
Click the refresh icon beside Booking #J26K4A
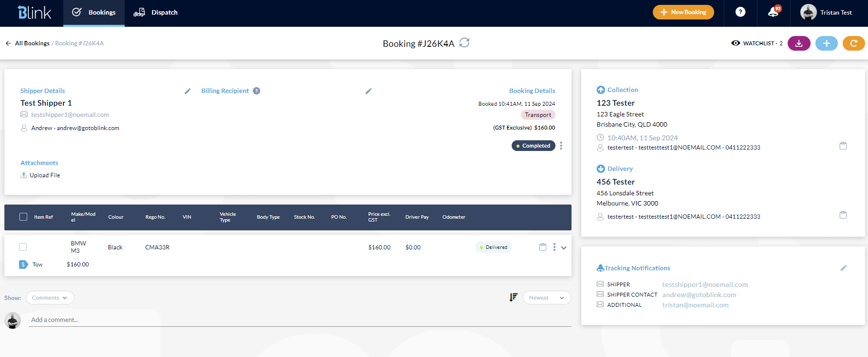click(x=464, y=43)
